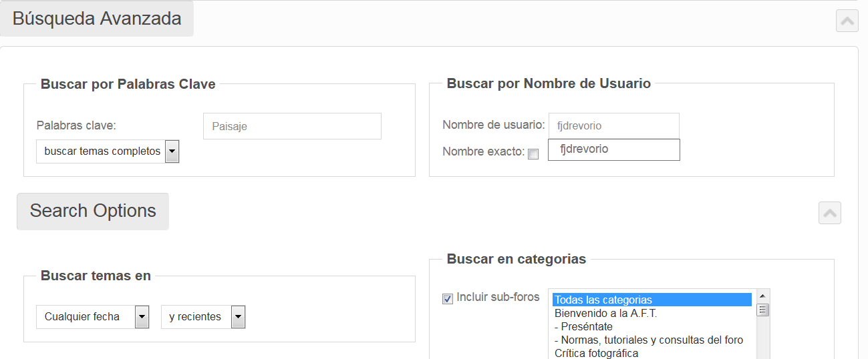Toggle the Nombre exacto checkbox

533,154
